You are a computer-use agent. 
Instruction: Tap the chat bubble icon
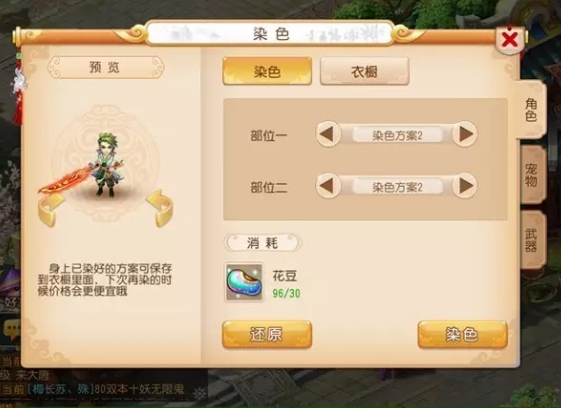(x=13, y=330)
